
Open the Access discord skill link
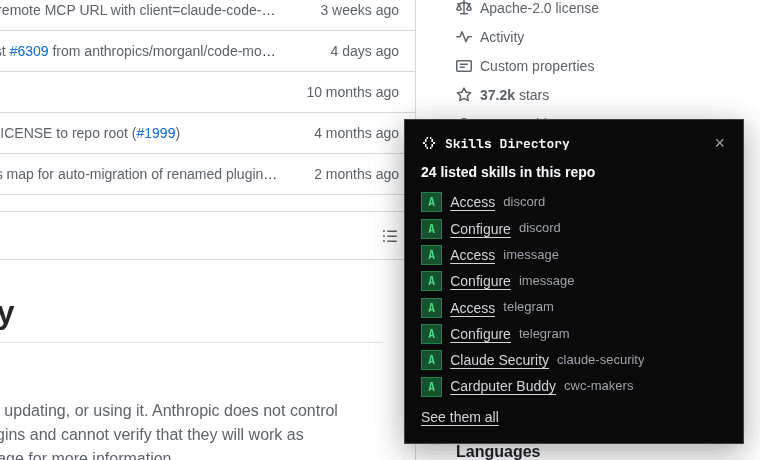473,202
